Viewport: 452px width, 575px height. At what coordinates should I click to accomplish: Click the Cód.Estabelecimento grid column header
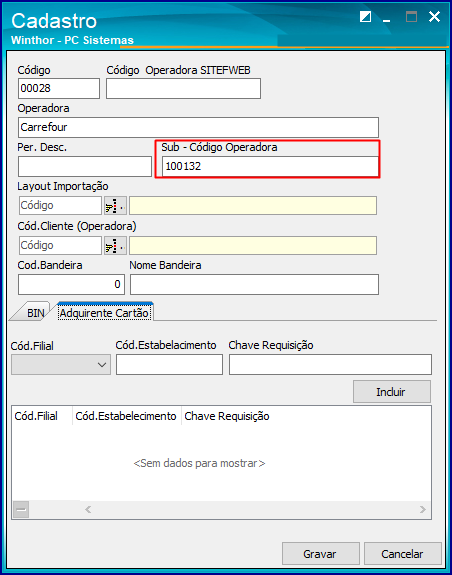click(126, 416)
